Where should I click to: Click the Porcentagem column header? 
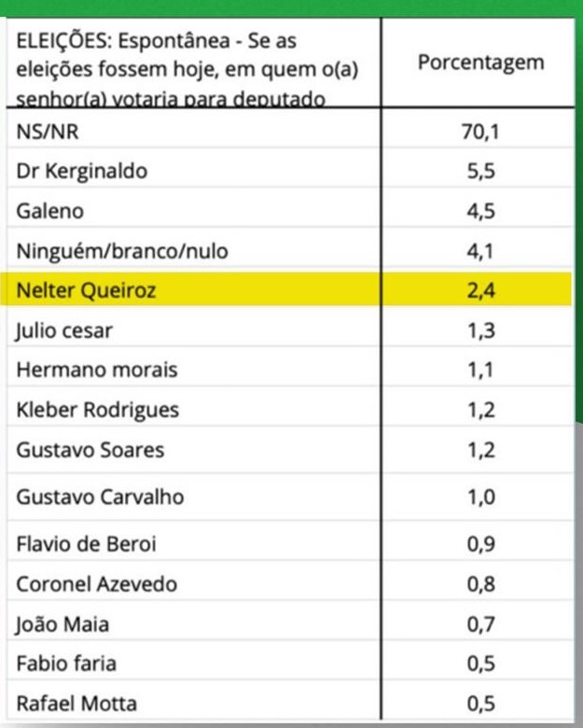pyautogui.click(x=479, y=64)
